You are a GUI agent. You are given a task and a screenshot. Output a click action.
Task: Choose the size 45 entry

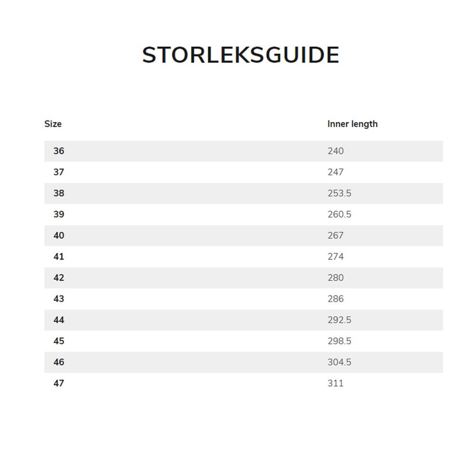(x=59, y=341)
